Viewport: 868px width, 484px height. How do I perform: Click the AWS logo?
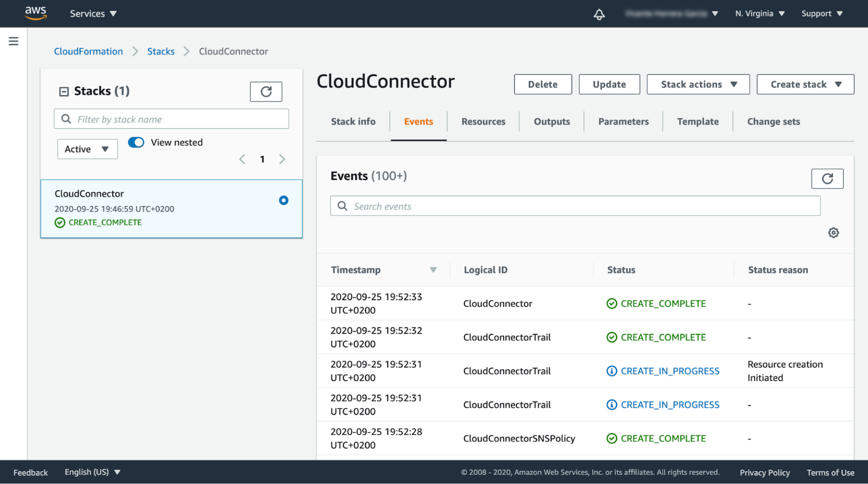coord(35,13)
